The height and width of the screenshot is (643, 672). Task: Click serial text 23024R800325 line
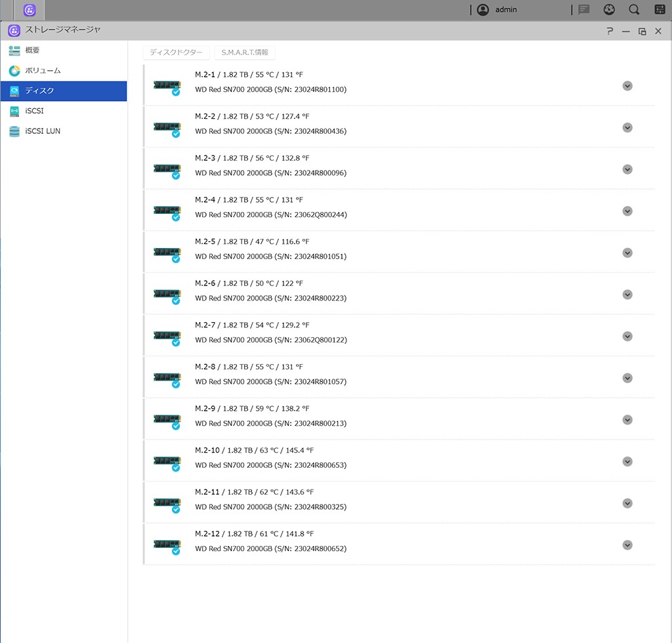coord(271,507)
